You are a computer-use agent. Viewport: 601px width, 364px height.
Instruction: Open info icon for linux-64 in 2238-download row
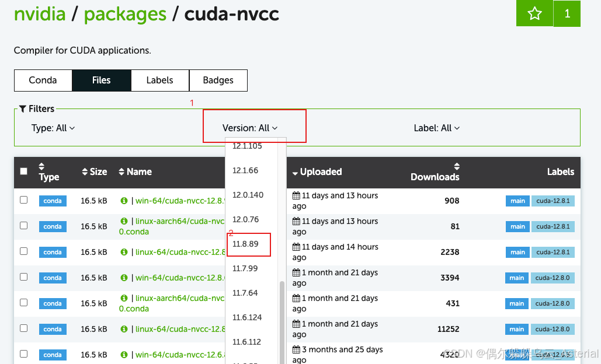point(124,252)
